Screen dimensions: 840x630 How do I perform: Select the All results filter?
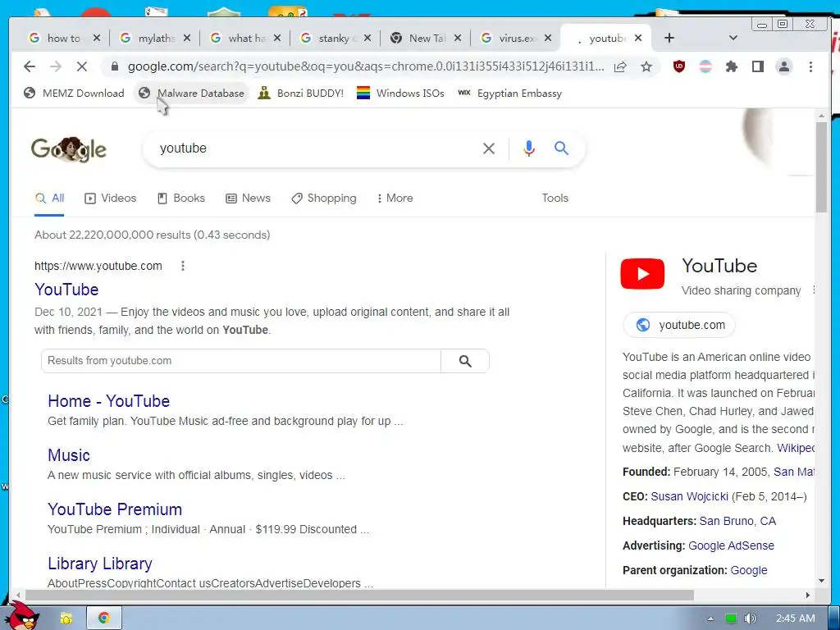coord(49,199)
